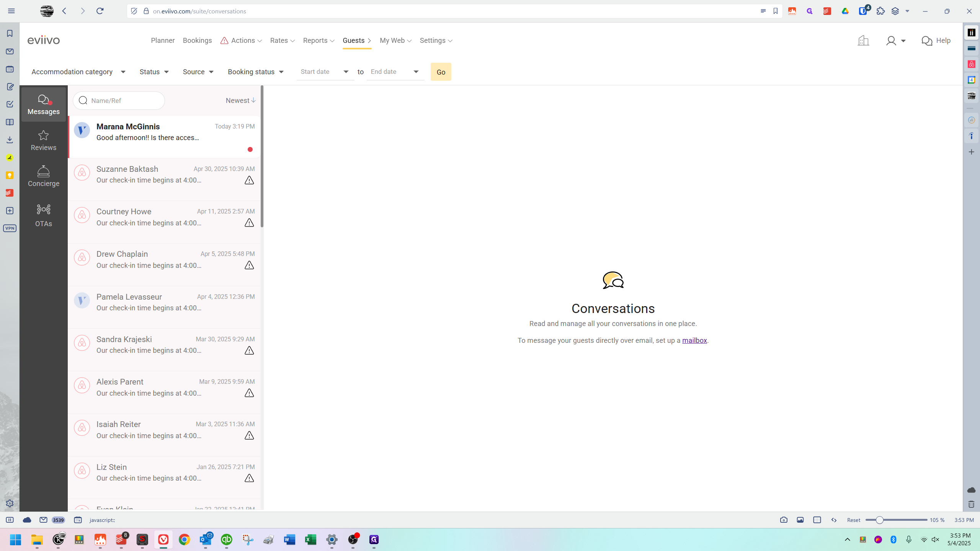Open Word from the taskbar
Image resolution: width=980 pixels, height=551 pixels.
[290, 540]
